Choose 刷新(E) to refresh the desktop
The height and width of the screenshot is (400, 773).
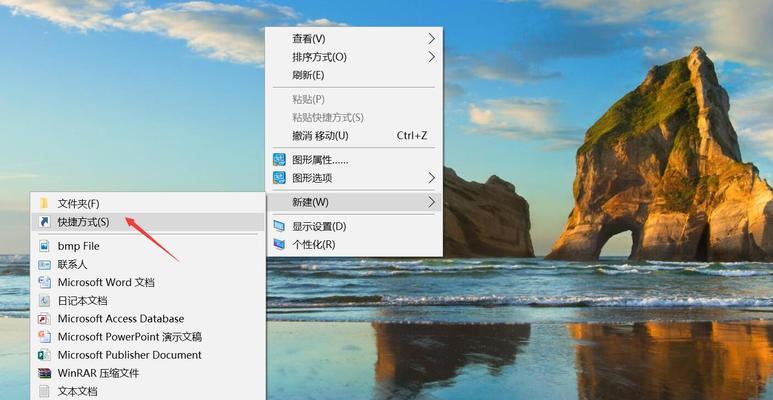pos(354,75)
